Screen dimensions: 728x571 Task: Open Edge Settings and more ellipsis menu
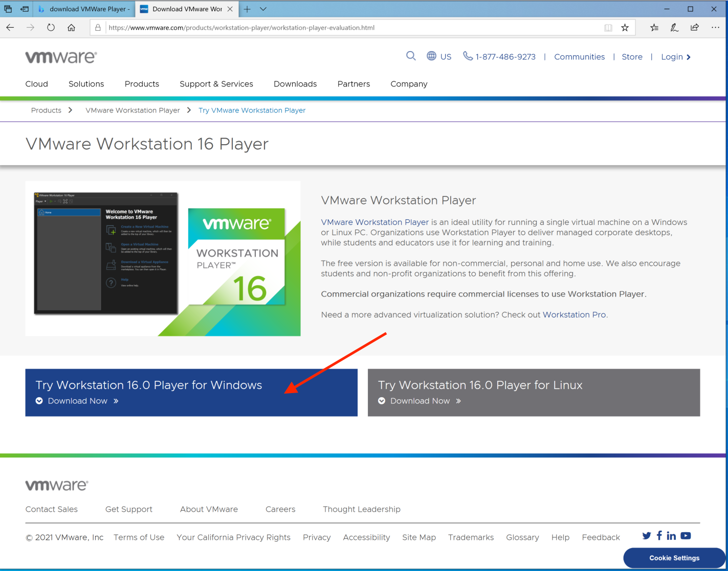click(x=715, y=28)
